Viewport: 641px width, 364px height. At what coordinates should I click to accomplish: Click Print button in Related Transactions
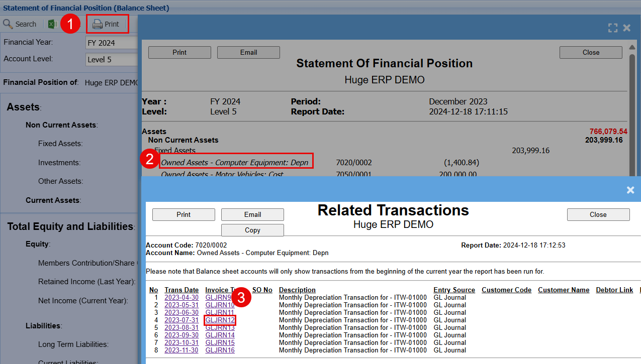[x=184, y=214]
